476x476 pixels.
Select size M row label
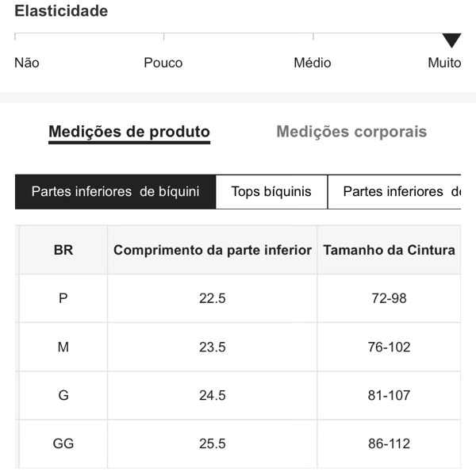63,347
